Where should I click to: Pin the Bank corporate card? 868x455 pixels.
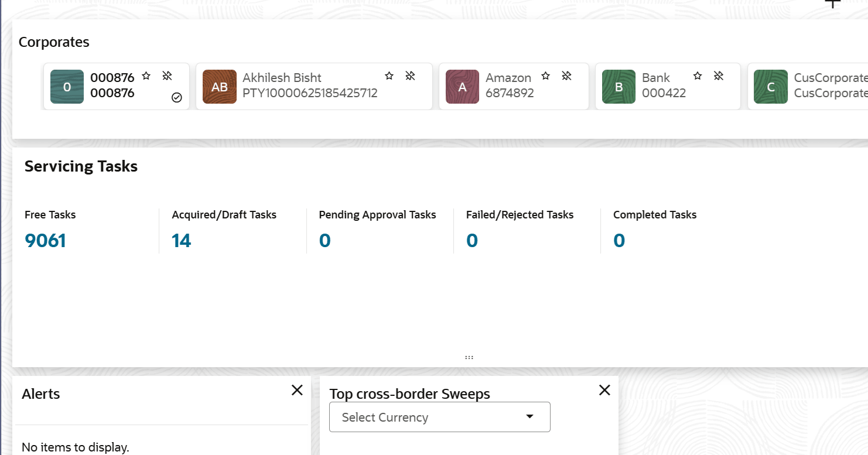719,76
